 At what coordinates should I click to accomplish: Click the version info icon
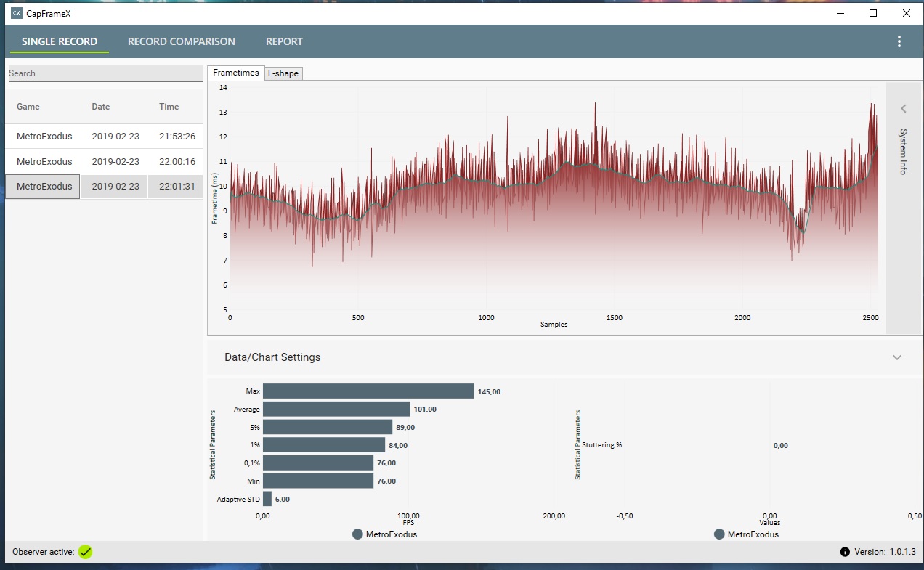pos(845,552)
